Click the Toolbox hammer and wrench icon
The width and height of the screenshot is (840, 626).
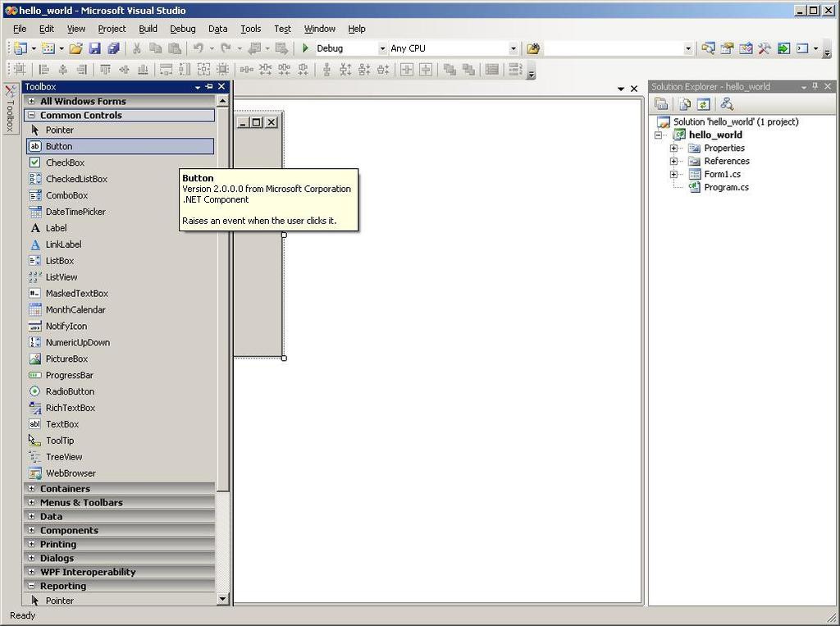[764, 48]
